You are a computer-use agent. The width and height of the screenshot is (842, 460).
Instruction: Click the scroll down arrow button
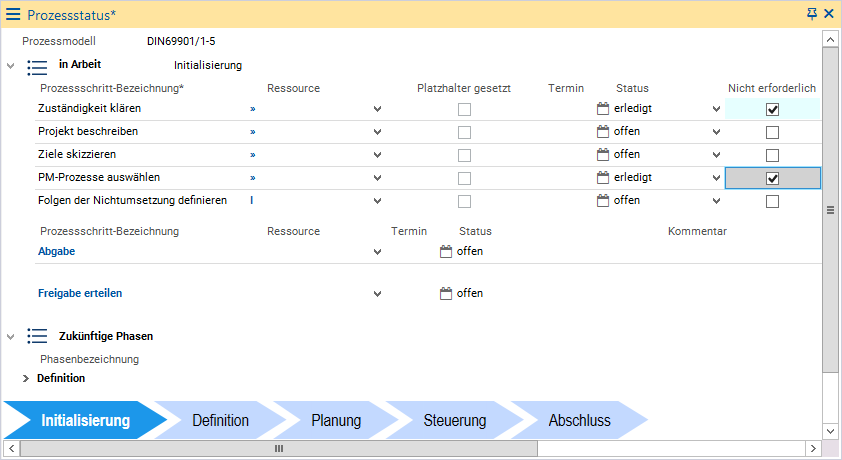tap(830, 431)
